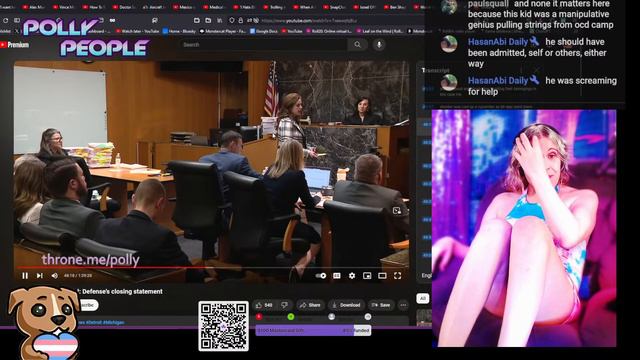
Task: Click the #Michigan hashtag link
Action: tap(113, 322)
